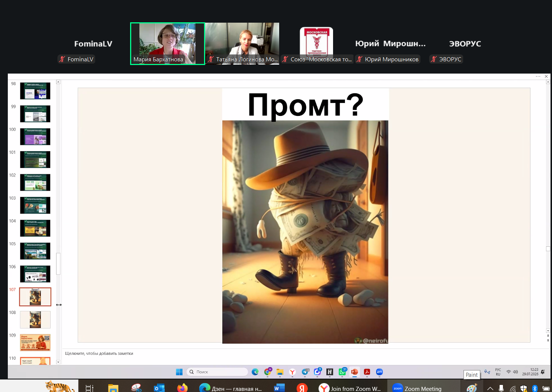
Task: Select Татьяна Логинова video tile
Action: (x=242, y=44)
